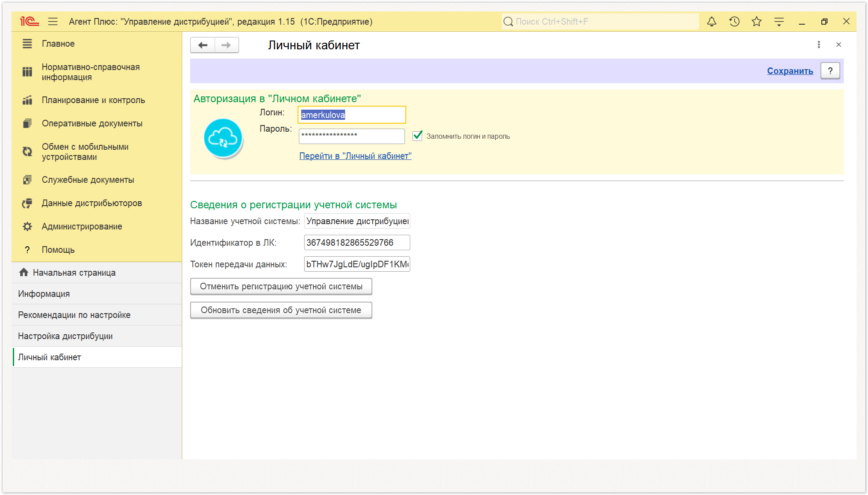Click the Идентификатор в ЛК field

pyautogui.click(x=357, y=243)
